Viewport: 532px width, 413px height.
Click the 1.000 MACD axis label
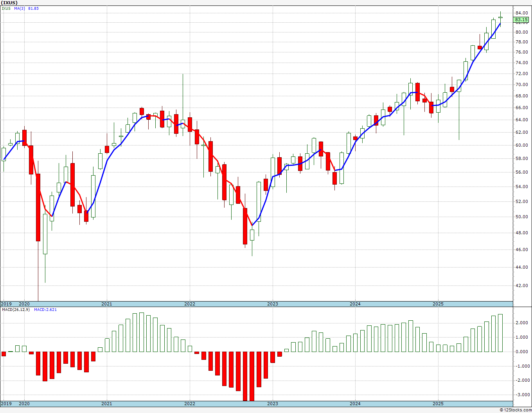(x=522, y=337)
